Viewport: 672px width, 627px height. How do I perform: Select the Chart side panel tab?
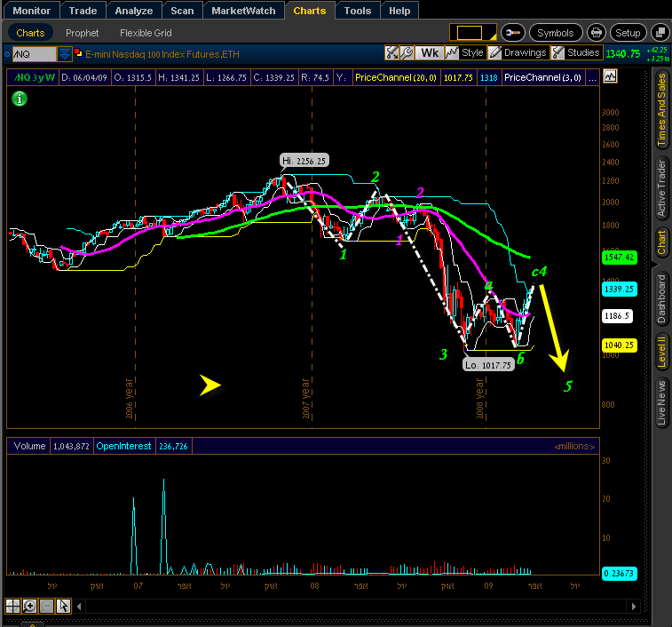pos(661,242)
